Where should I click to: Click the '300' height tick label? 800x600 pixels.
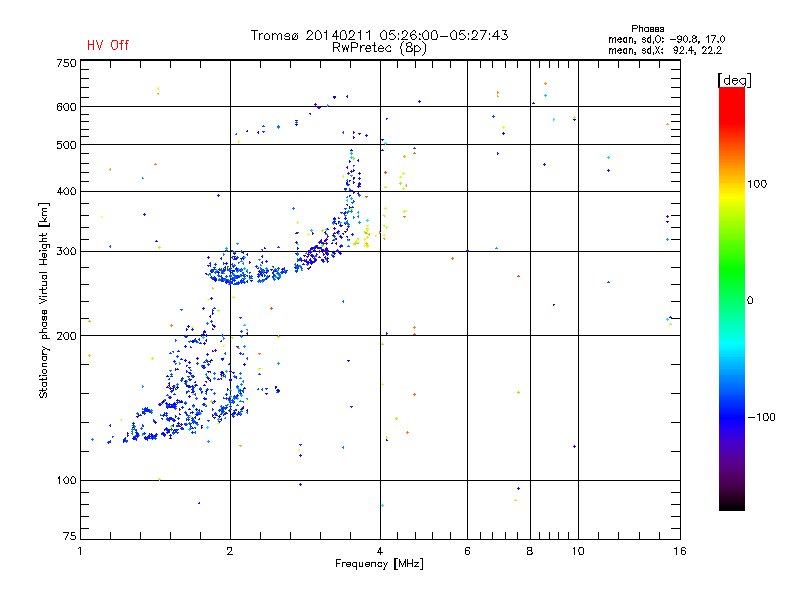coord(66,251)
